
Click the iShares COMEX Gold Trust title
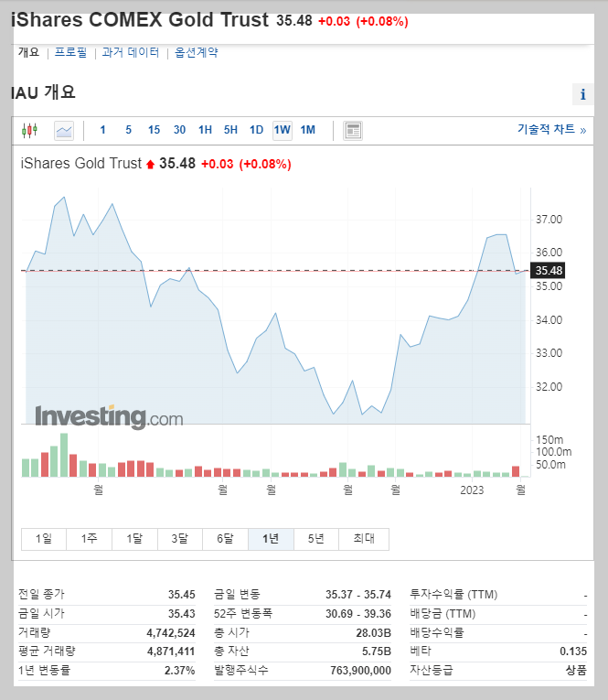pyautogui.click(x=140, y=20)
